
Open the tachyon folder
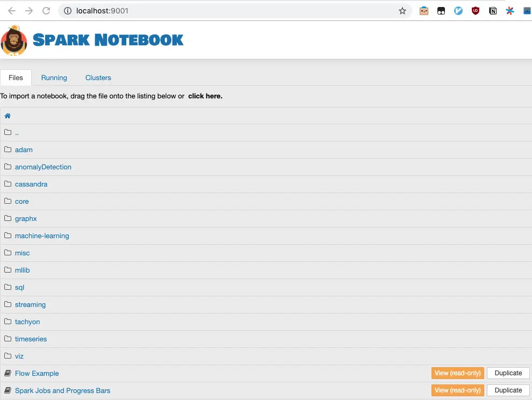27,322
